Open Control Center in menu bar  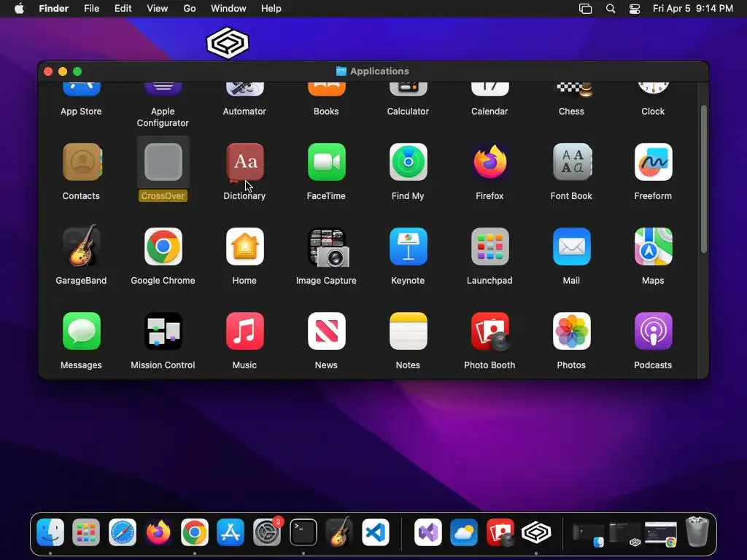pos(635,9)
